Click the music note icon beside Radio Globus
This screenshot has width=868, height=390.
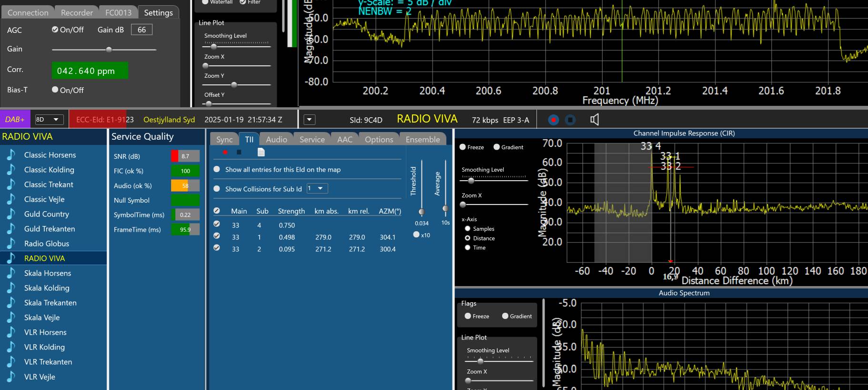pyautogui.click(x=11, y=244)
